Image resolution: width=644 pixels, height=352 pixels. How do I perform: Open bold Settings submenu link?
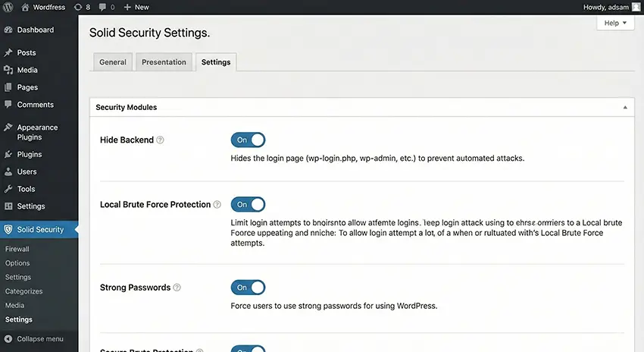click(x=18, y=319)
